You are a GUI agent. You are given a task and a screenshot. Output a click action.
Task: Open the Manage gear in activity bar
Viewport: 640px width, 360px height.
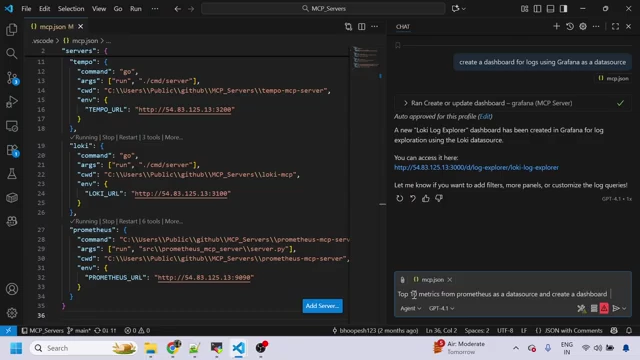point(12,313)
